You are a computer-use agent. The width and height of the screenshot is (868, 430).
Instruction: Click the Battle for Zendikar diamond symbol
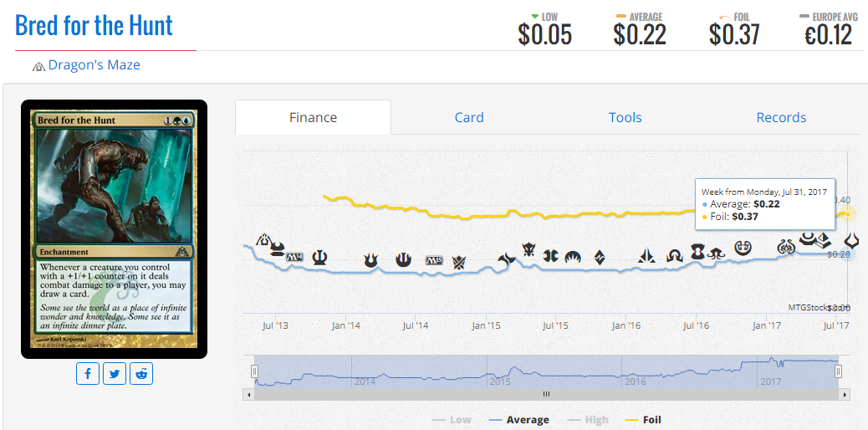pos(600,257)
